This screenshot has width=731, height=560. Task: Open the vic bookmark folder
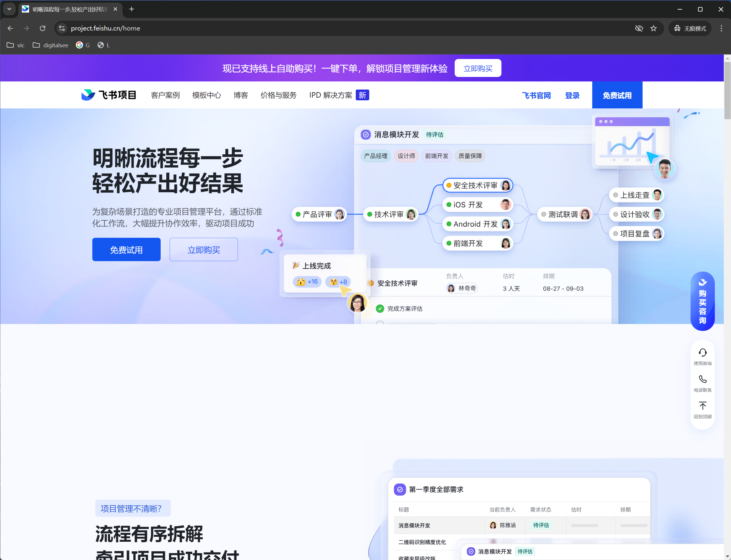(x=16, y=45)
